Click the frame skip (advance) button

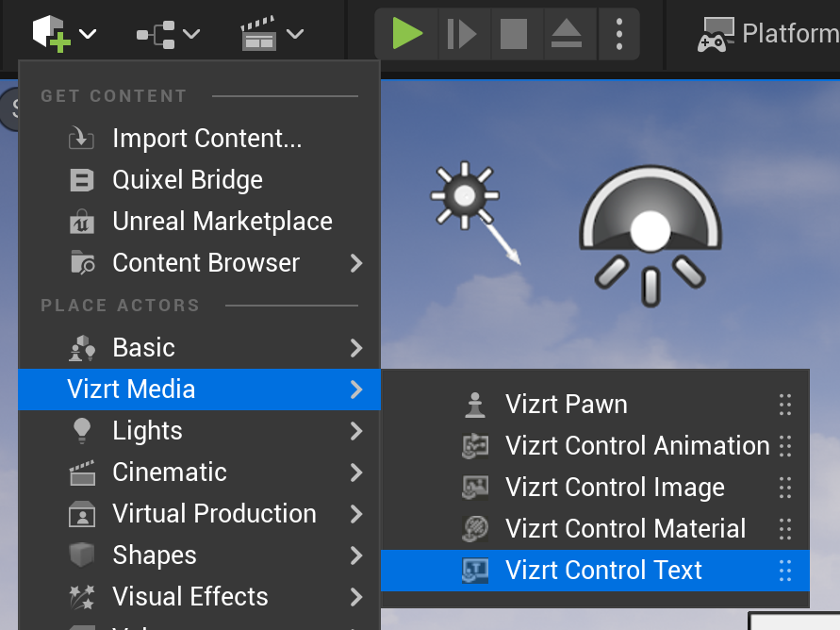461,34
